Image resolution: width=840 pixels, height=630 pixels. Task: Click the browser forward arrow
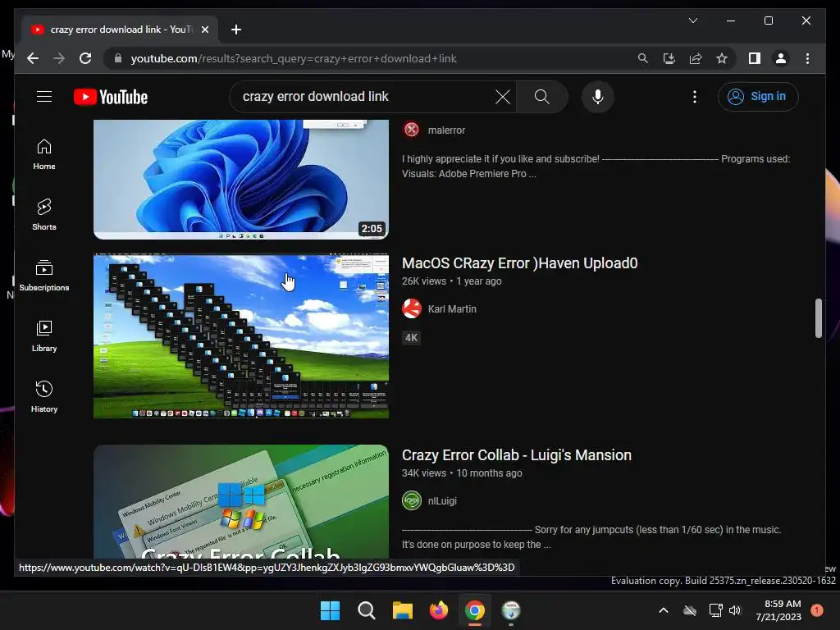pyautogui.click(x=59, y=58)
